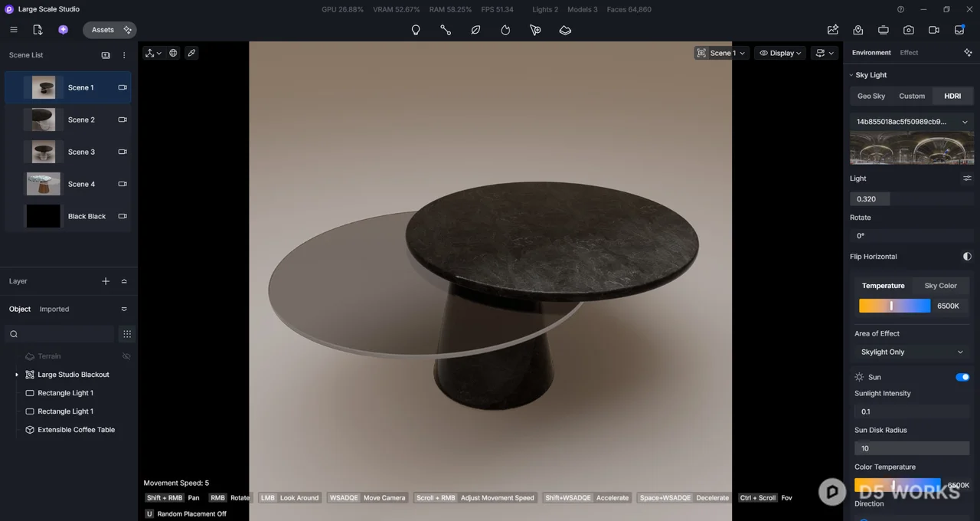Show the hidden Terrain layer
Viewport: 980px width, 521px height.
click(x=126, y=356)
